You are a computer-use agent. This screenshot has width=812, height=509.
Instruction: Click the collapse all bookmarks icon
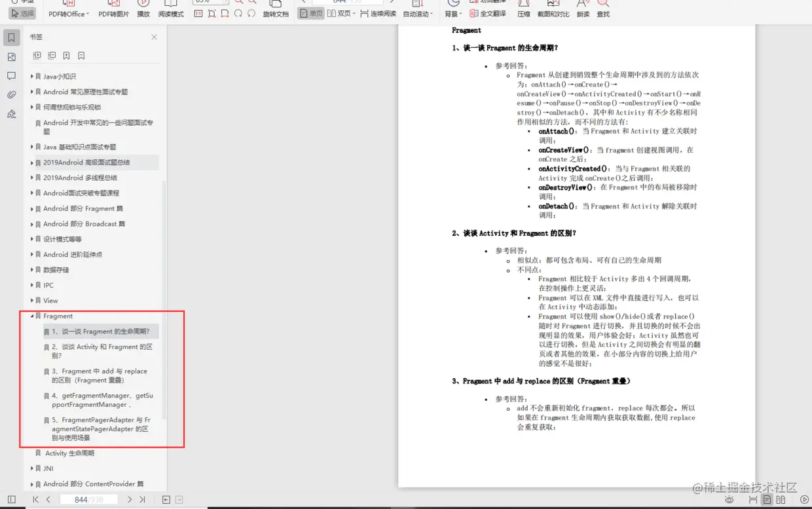pyautogui.click(x=52, y=56)
